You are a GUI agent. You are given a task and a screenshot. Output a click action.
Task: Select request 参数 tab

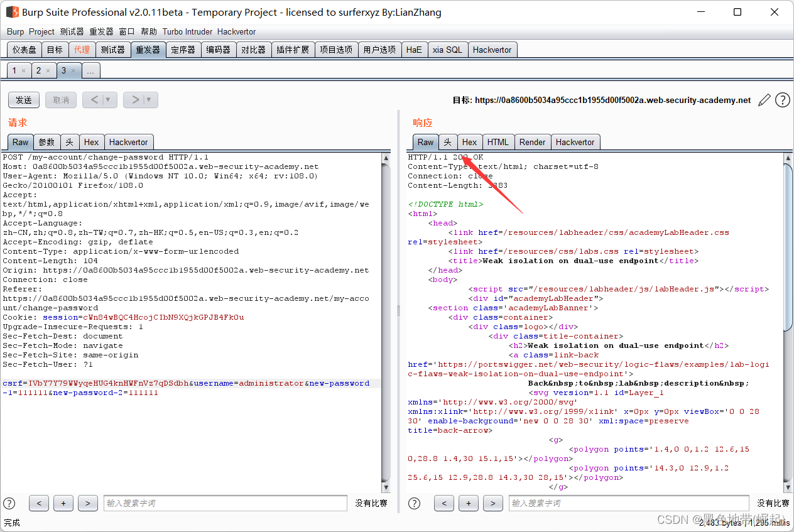tap(46, 142)
